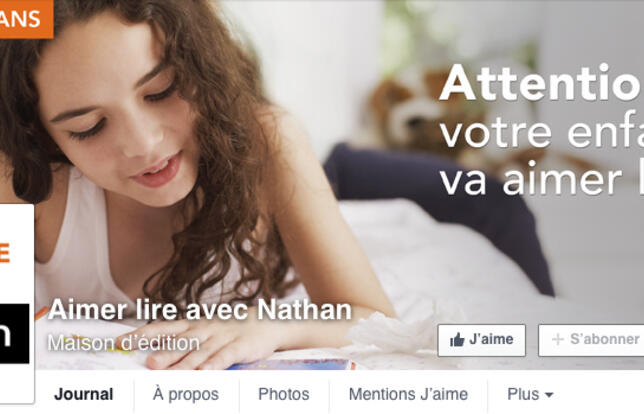Click the thumbs-up icon on J'aime
The width and height of the screenshot is (644, 414).
point(457,340)
